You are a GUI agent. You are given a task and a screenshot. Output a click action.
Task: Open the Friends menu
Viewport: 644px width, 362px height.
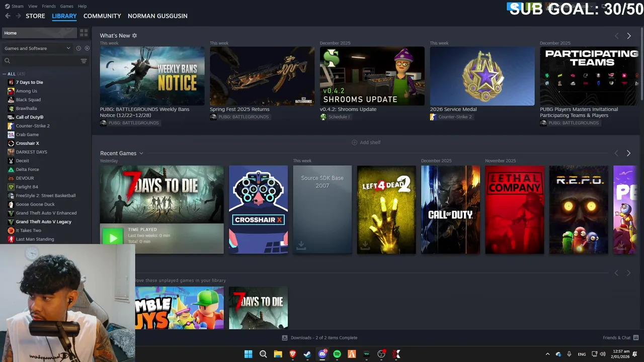pyautogui.click(x=49, y=6)
